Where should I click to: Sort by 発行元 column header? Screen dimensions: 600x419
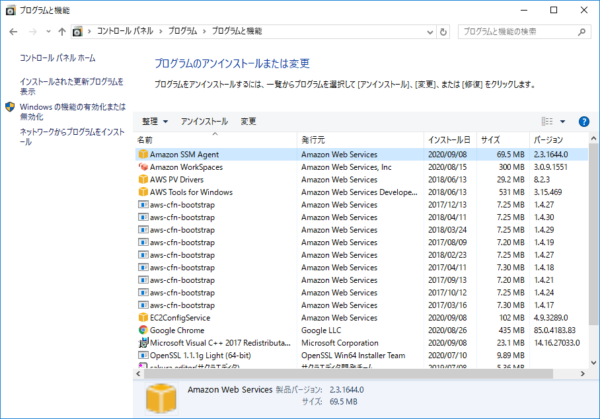pos(360,140)
